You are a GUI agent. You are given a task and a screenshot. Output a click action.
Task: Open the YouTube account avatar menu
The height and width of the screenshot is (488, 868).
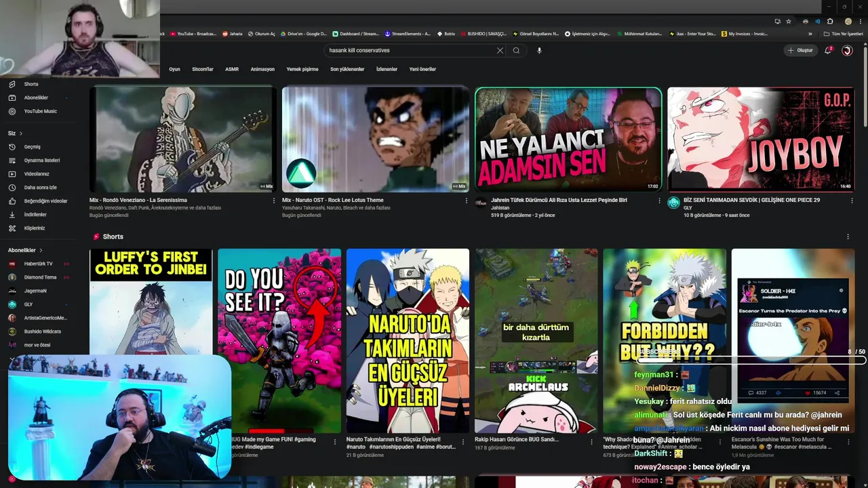tap(847, 50)
